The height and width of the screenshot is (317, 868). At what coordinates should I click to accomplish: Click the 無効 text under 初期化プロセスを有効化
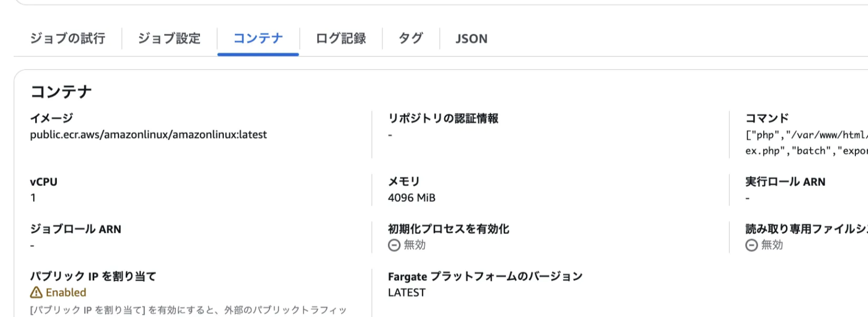pyautogui.click(x=414, y=245)
